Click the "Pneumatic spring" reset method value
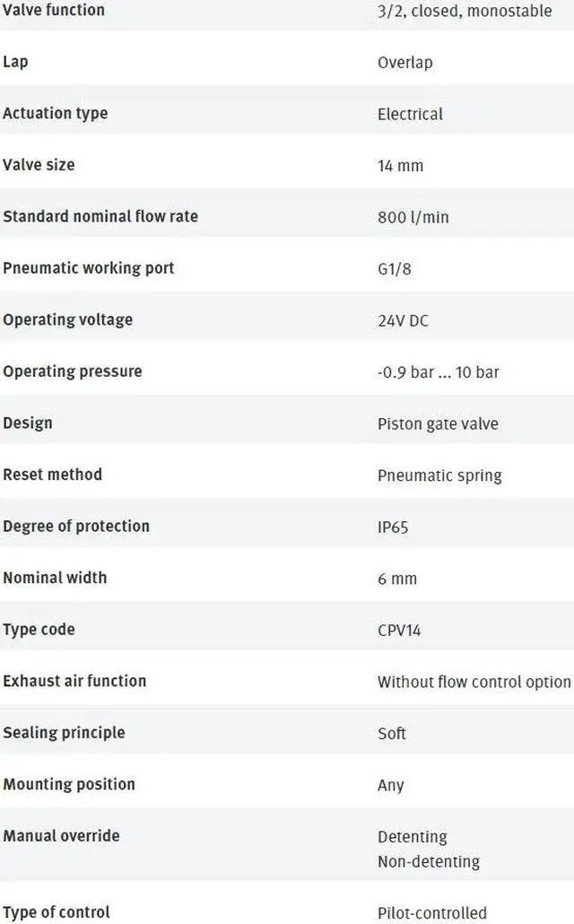 pos(439,475)
